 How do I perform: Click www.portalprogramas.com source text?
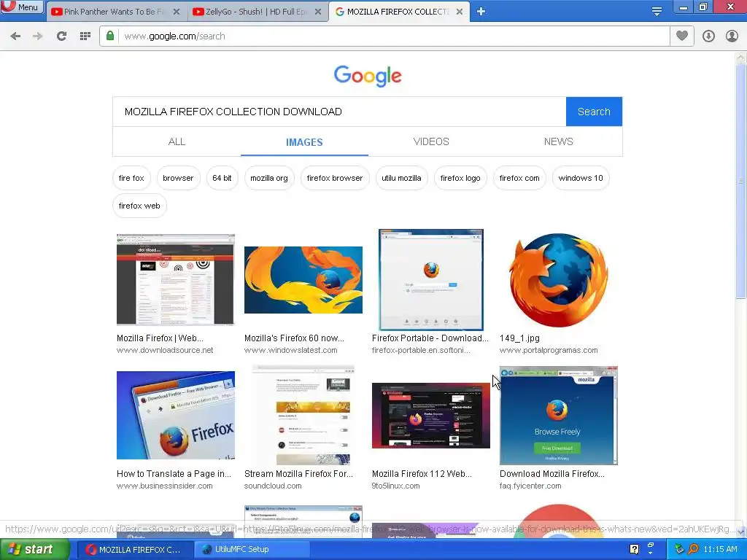point(549,350)
